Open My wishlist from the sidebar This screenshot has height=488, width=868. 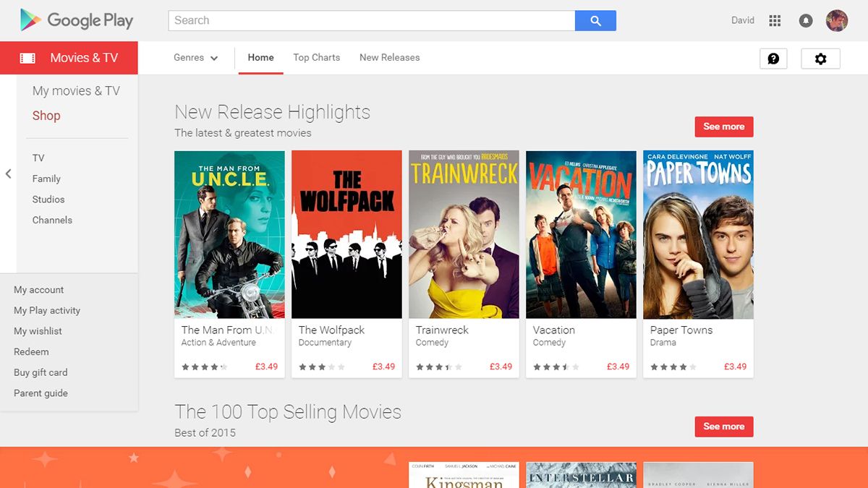pos(38,330)
